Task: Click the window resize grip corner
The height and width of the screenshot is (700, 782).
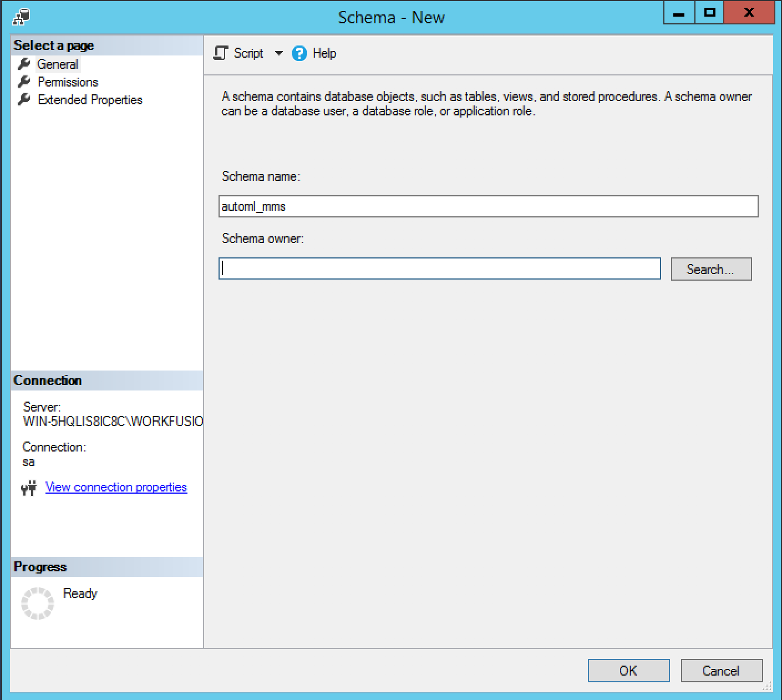Action: 767,687
